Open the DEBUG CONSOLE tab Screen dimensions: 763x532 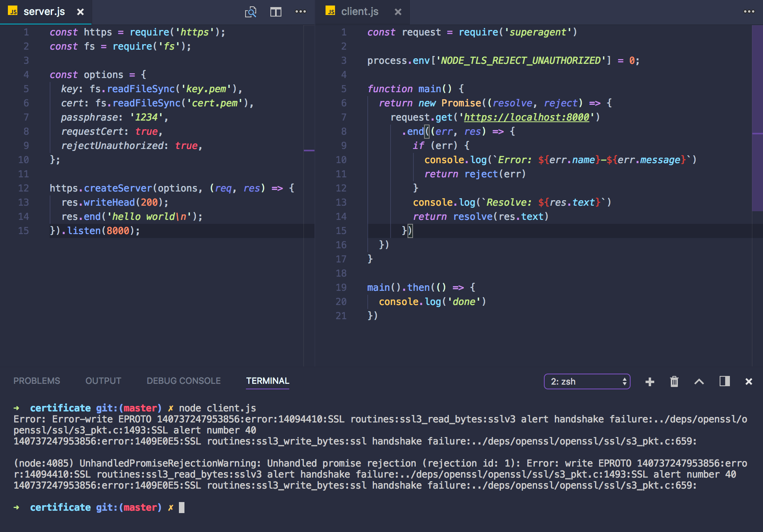183,381
